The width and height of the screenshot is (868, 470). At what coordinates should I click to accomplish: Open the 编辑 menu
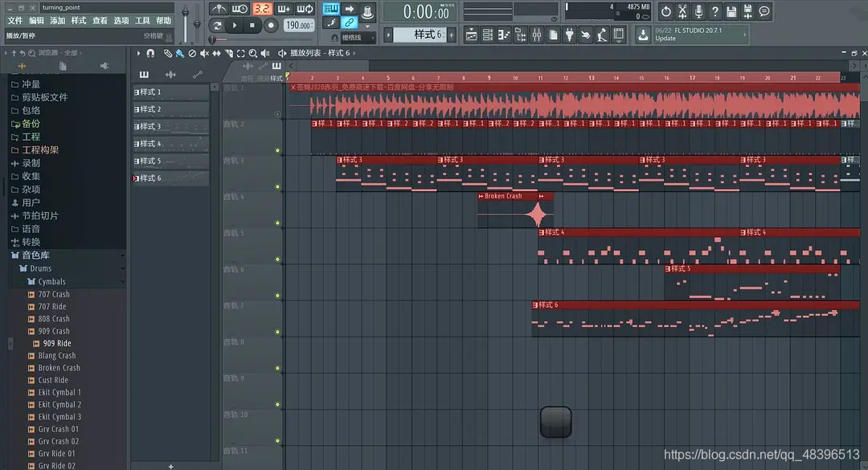click(x=36, y=20)
